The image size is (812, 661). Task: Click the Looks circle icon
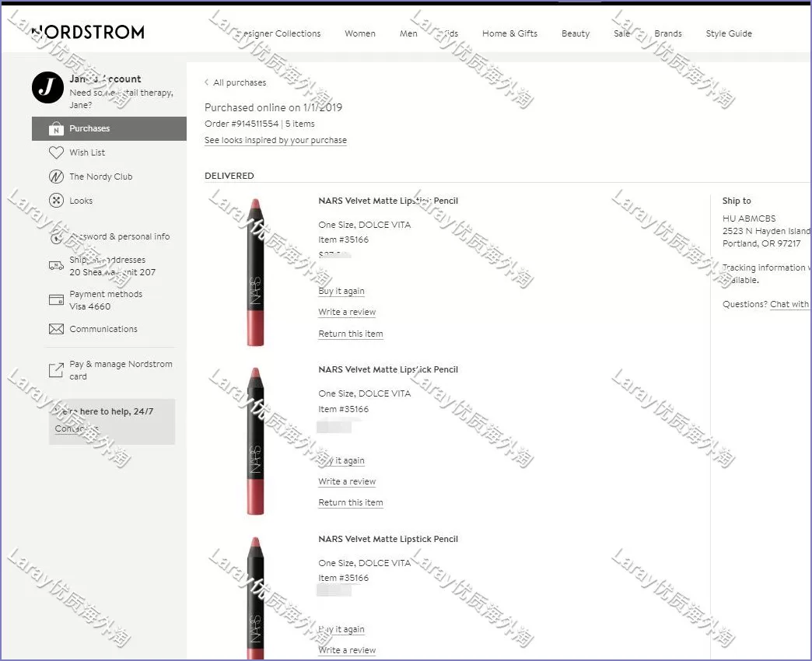(56, 201)
